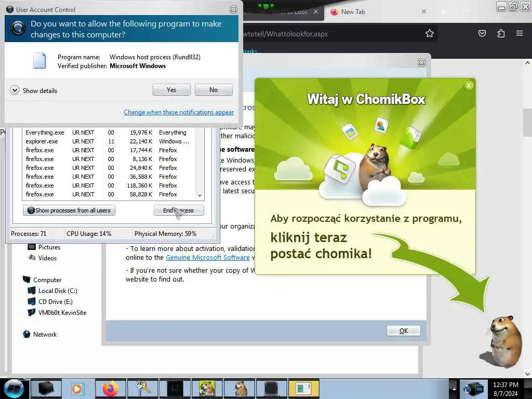Open Change when these notifications appear link
This screenshot has width=532, height=399.
[x=179, y=112]
